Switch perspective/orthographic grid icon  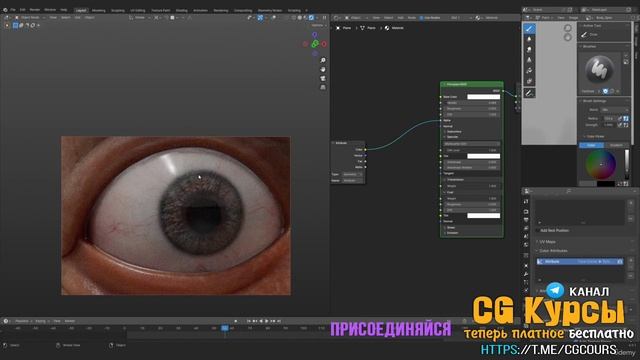323,87
